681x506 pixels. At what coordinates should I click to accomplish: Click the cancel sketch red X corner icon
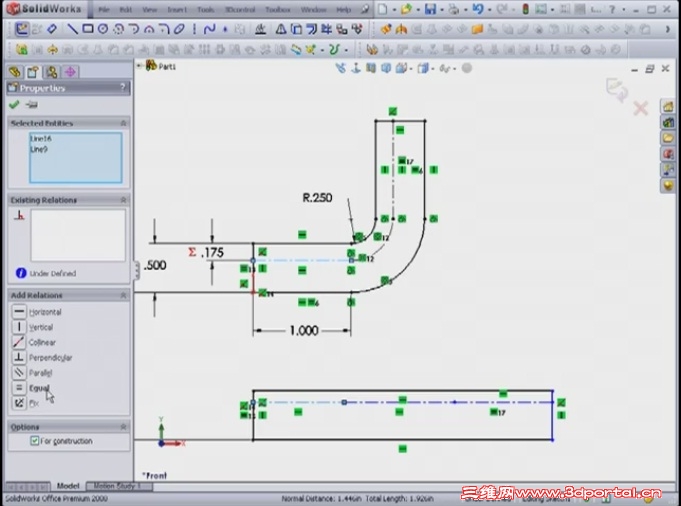(x=641, y=108)
